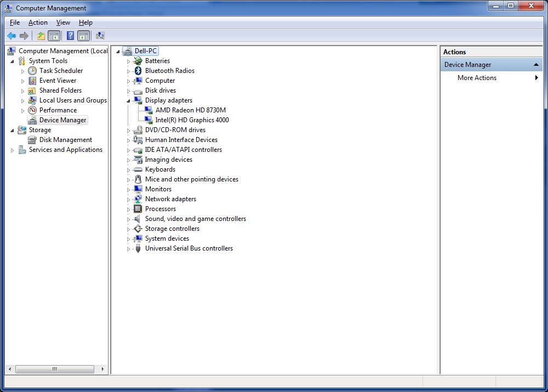
Task: Expand the IDE ATA/ATAPI controllers arrow
Action: coord(128,150)
